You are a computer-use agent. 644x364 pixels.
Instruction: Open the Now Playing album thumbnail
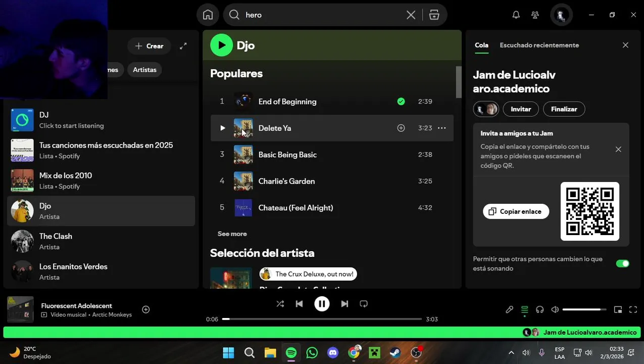pyautogui.click(x=20, y=309)
